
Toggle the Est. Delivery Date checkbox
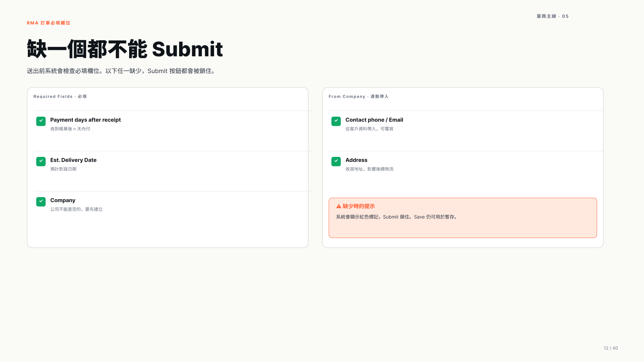point(41,162)
